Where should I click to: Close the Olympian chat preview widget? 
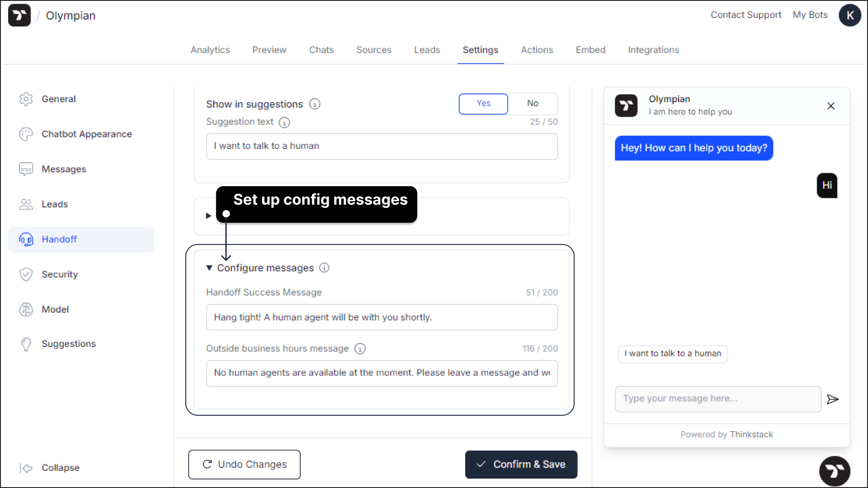(831, 106)
